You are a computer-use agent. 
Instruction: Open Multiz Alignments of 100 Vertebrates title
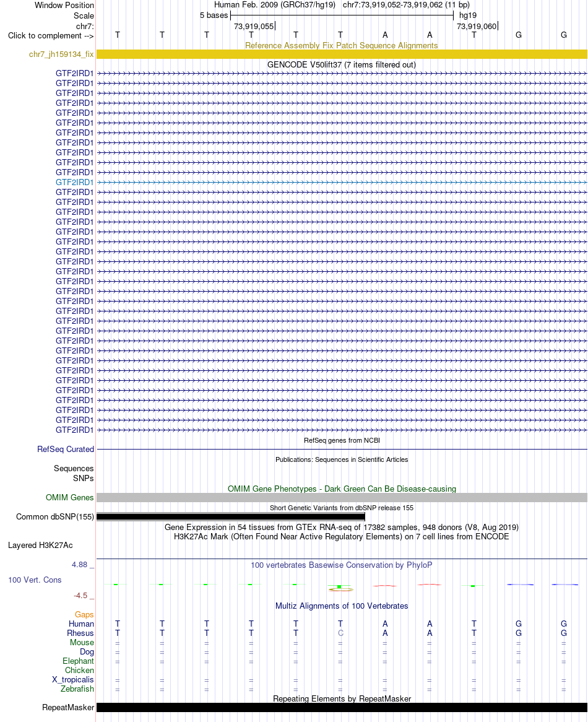click(342, 606)
